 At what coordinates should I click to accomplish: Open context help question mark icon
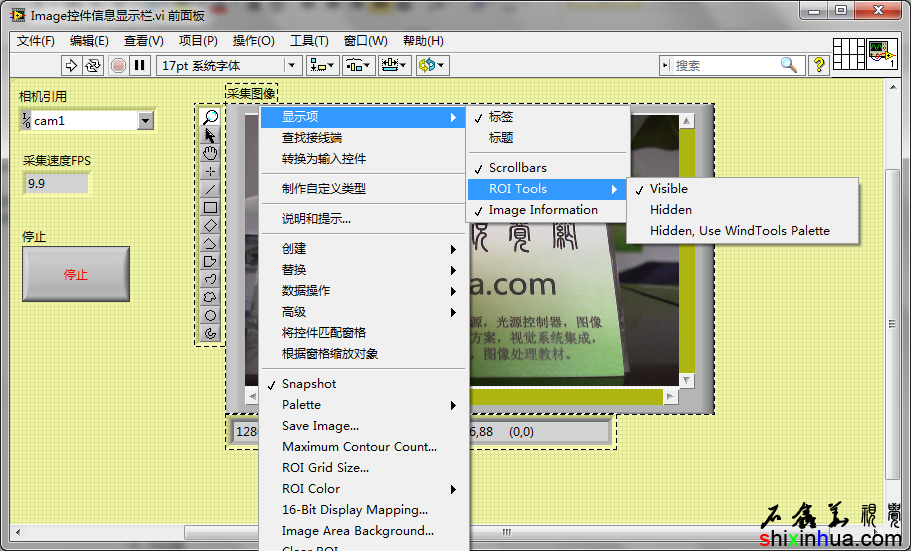(818, 65)
